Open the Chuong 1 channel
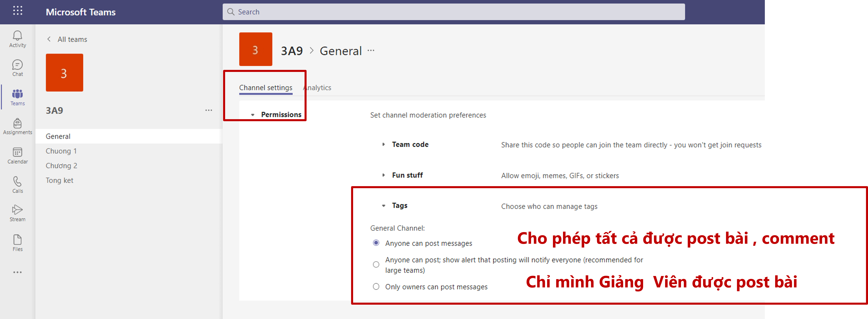The height and width of the screenshot is (319, 868). click(x=61, y=151)
